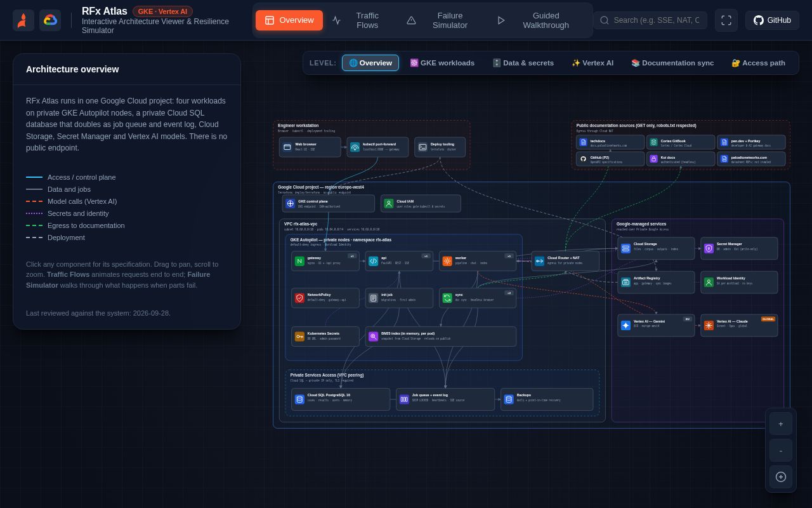Focus the search input field
Screen dimensions: 812x508
650,20
